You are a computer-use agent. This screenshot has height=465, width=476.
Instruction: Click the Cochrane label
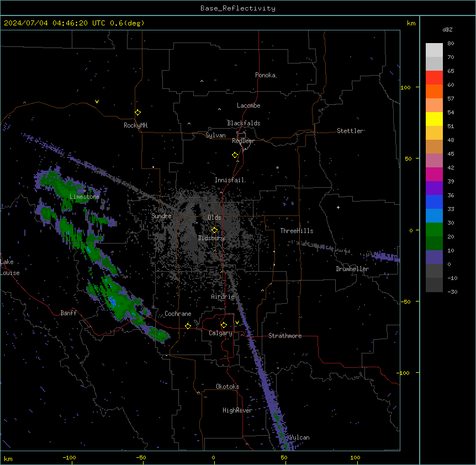click(x=178, y=314)
